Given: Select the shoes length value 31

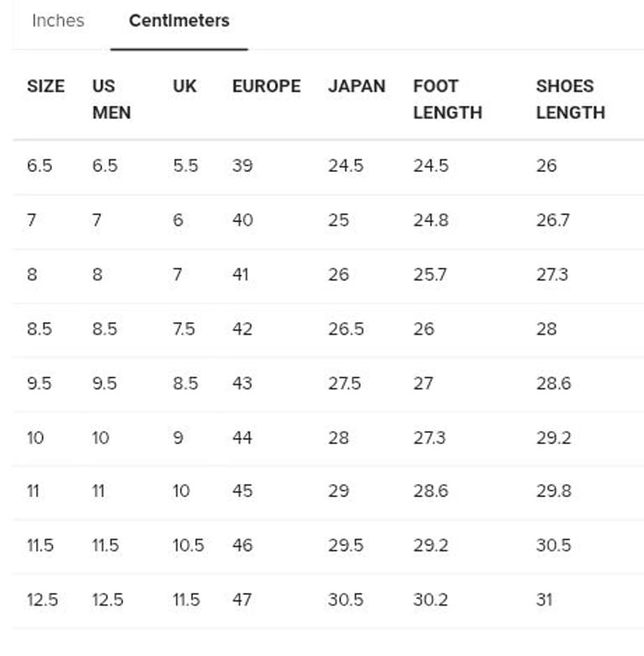Looking at the screenshot, I should point(544,600).
